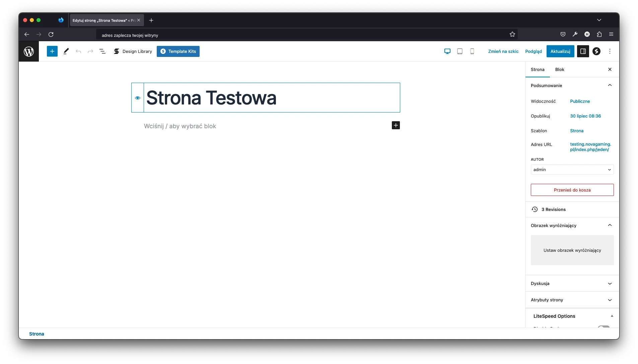Expand the Dyskusja panel
Viewport: 638px width, 364px height.
572,283
